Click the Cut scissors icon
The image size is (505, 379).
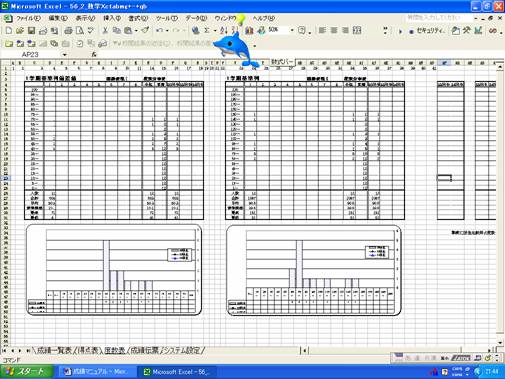pos(105,31)
